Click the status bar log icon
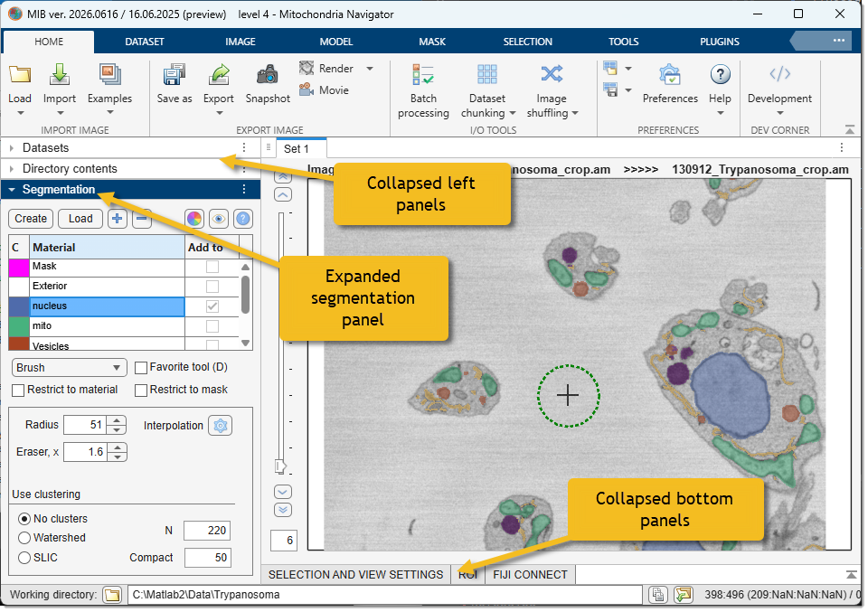This screenshot has height=612, width=868. coord(684,595)
